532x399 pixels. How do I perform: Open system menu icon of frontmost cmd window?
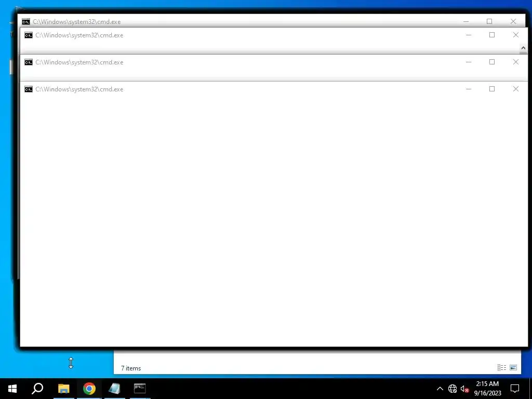point(29,89)
